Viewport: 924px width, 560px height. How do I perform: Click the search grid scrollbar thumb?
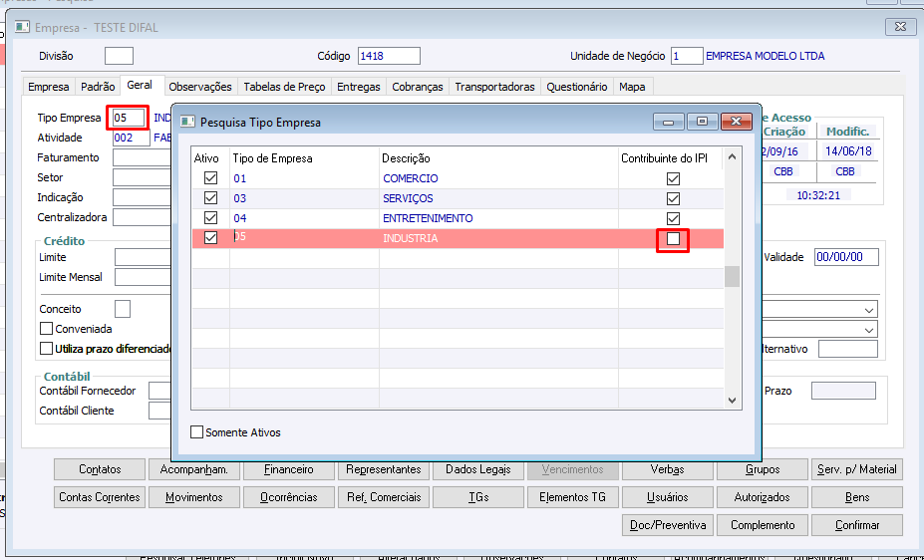[x=732, y=276]
